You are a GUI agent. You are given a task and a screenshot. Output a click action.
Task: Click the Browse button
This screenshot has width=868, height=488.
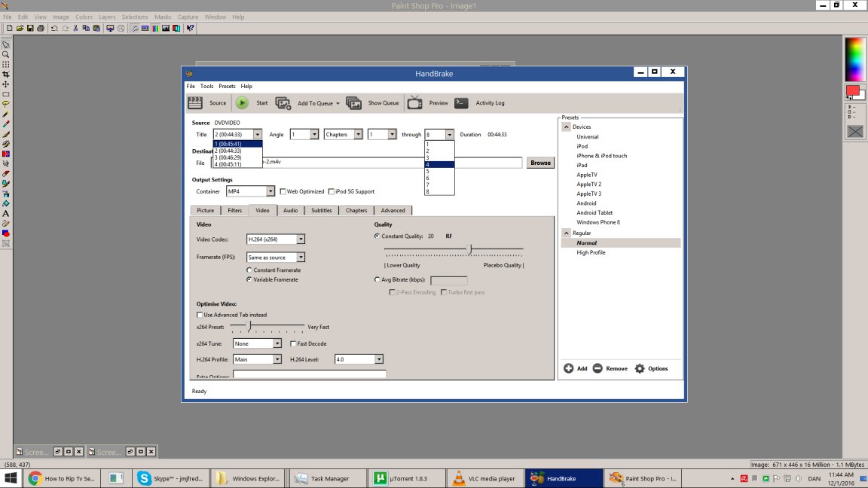(540, 163)
